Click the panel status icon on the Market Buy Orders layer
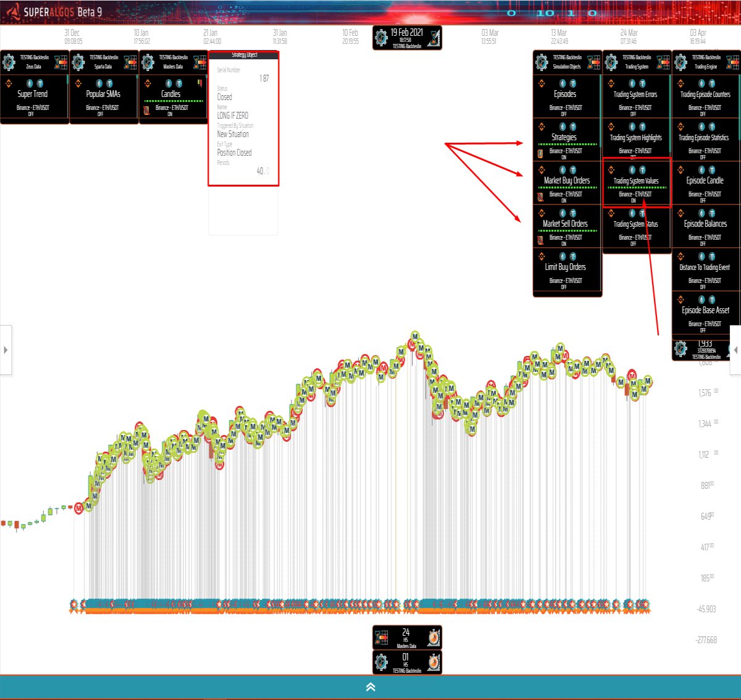The height and width of the screenshot is (700, 741). pyautogui.click(x=540, y=197)
